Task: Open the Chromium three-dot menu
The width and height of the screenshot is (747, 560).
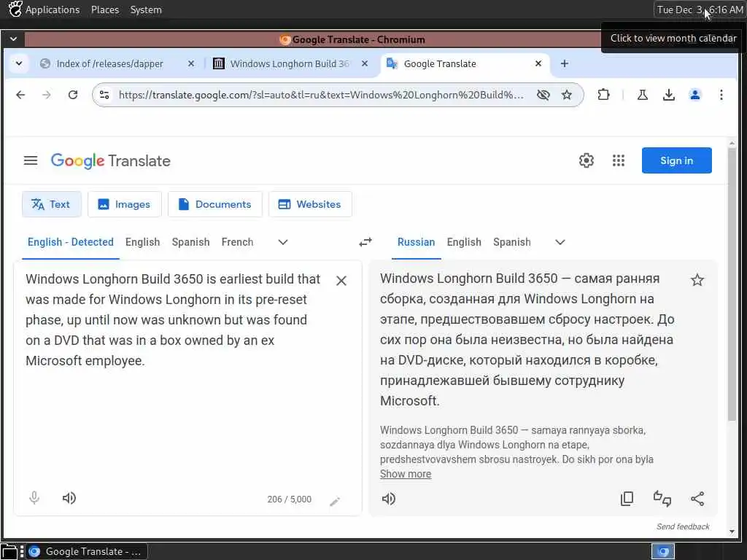Action: (721, 95)
